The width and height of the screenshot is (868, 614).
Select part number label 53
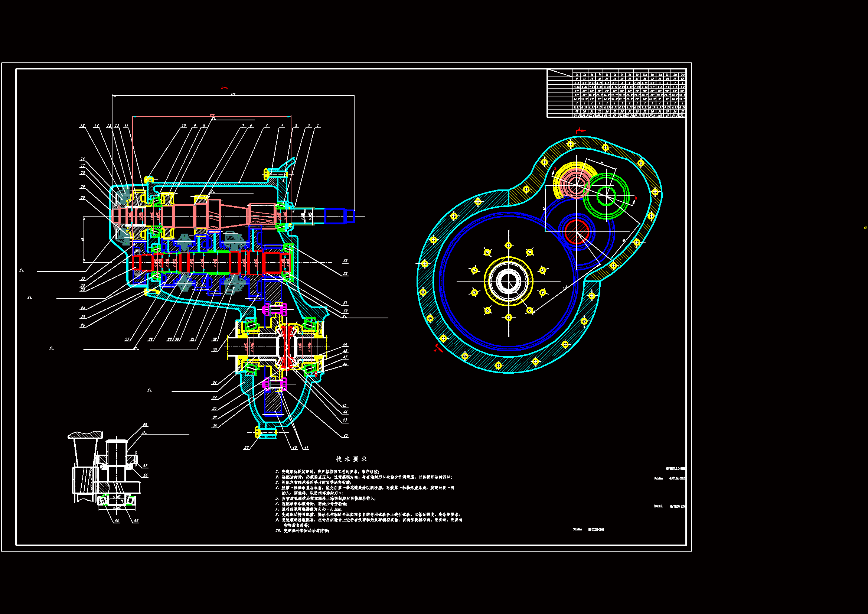(x=345, y=261)
